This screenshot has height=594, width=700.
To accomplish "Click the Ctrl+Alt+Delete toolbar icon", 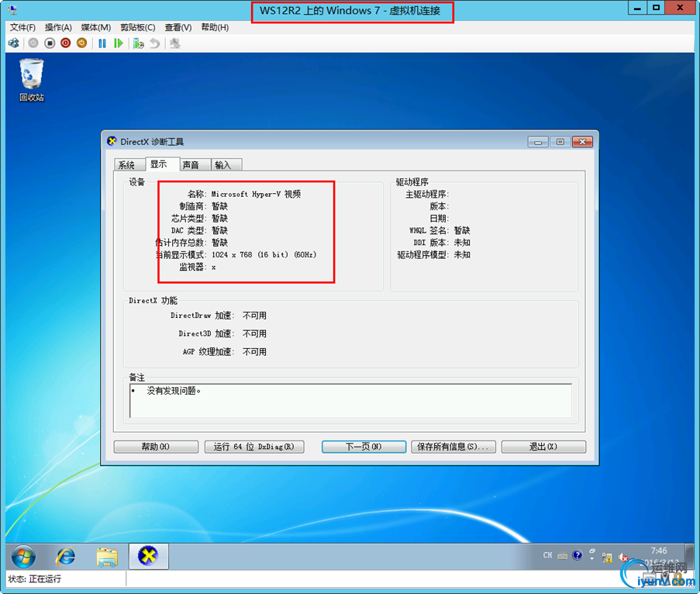I will 14,43.
